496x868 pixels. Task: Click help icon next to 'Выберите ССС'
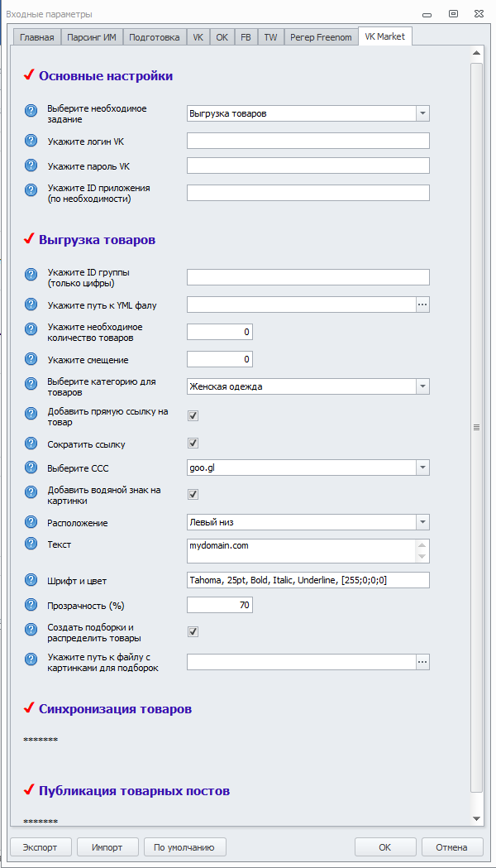coord(31,468)
